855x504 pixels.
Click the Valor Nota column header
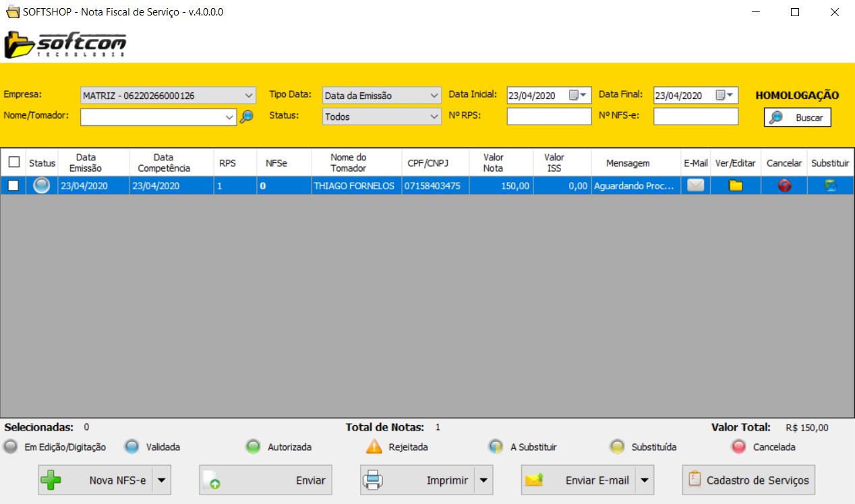[493, 162]
